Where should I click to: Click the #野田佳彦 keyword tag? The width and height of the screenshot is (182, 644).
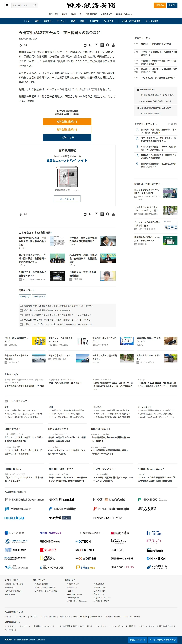[x=25, y=296]
